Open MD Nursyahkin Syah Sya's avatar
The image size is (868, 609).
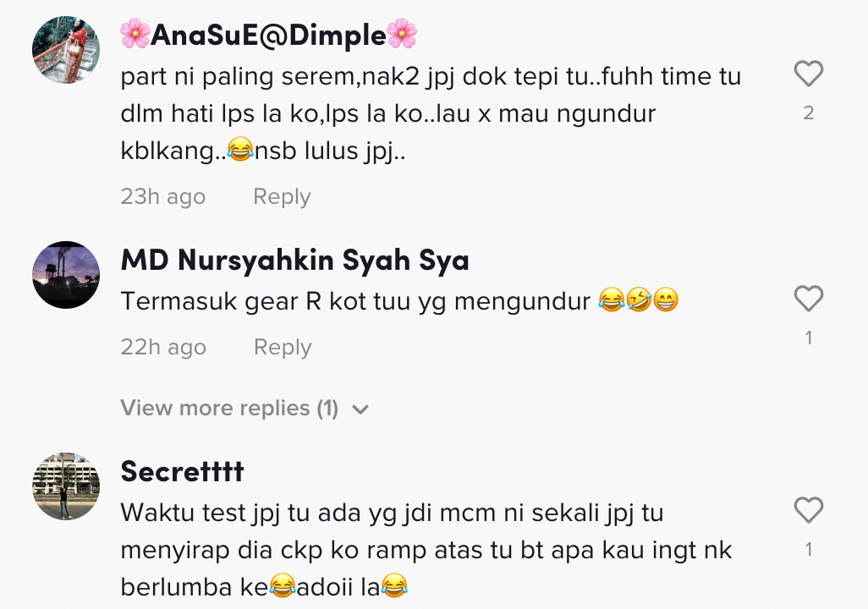tap(66, 275)
